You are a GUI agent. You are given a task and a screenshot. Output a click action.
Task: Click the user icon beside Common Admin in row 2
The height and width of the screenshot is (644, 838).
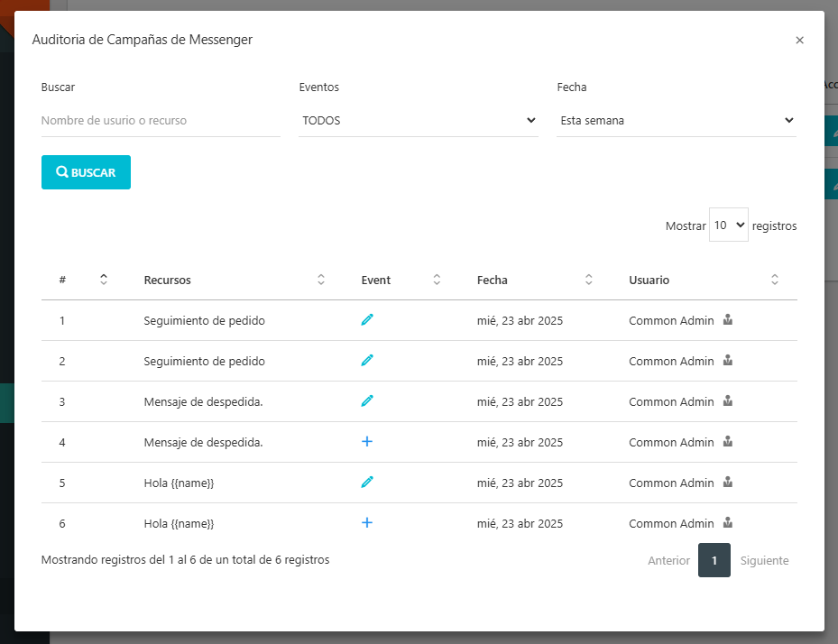728,360
